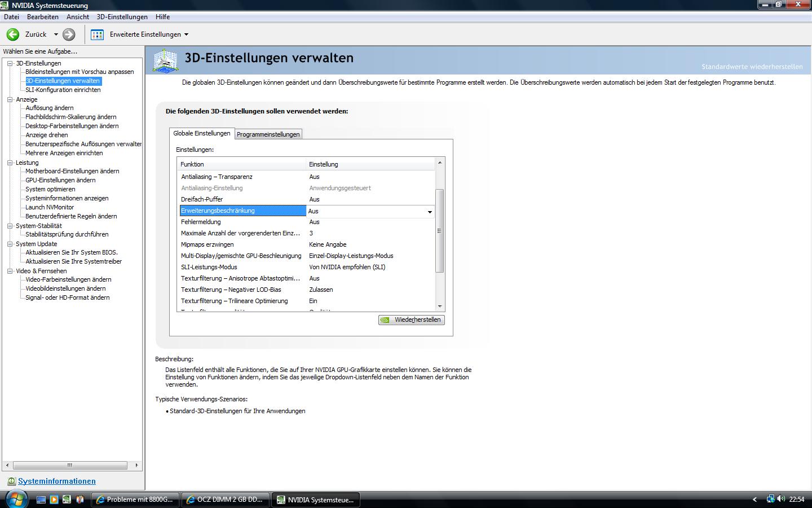Viewport: 812px width, 508px height.
Task: Collapse the System Update tree node
Action: click(10, 244)
